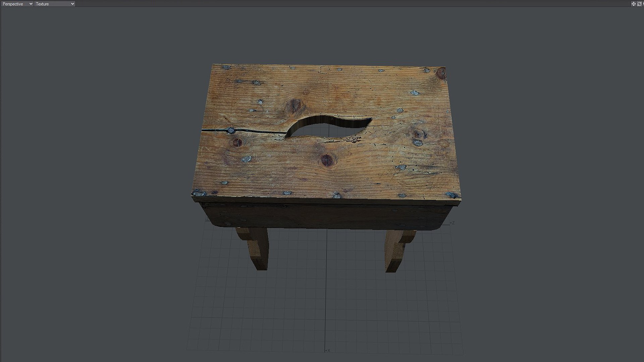Screen dimensions: 644x362
Task: Open the Texture display mode dropdown
Action: pos(55,4)
